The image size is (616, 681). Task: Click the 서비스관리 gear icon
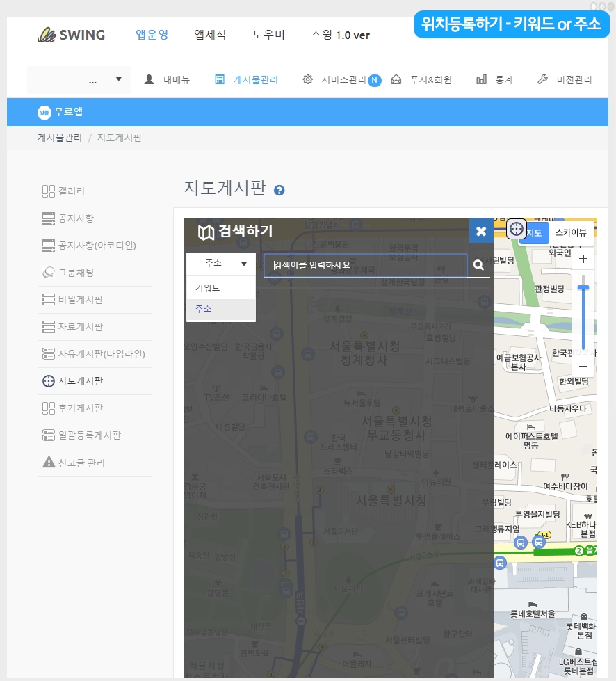coord(307,79)
